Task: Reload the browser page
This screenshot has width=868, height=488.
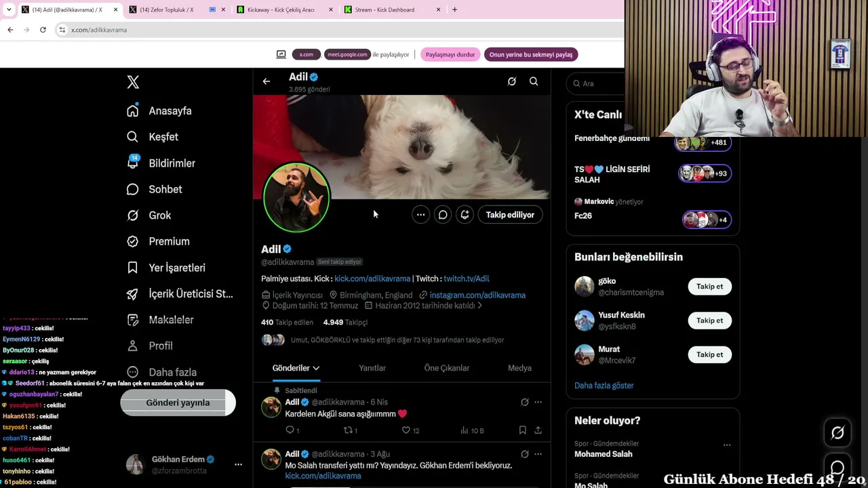Action: (x=43, y=30)
